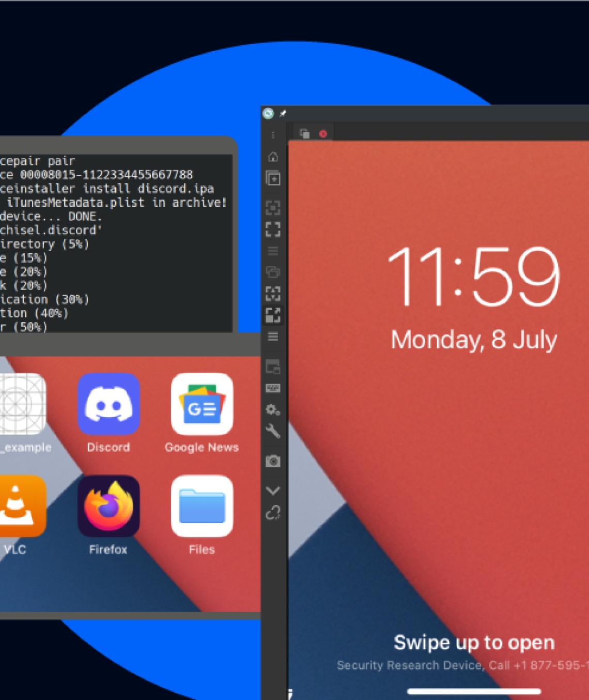
Task: Open the on-screen keyboard icon
Action: tap(273, 388)
